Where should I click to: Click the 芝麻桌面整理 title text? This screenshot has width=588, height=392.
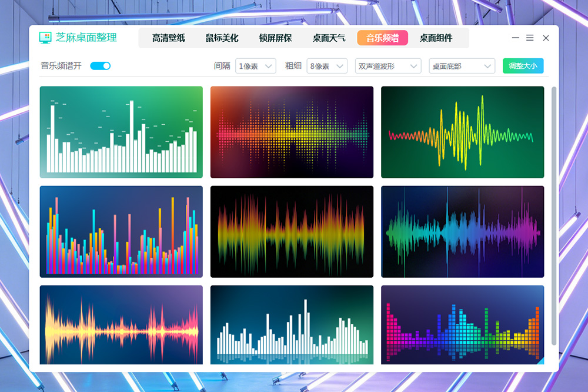point(86,38)
